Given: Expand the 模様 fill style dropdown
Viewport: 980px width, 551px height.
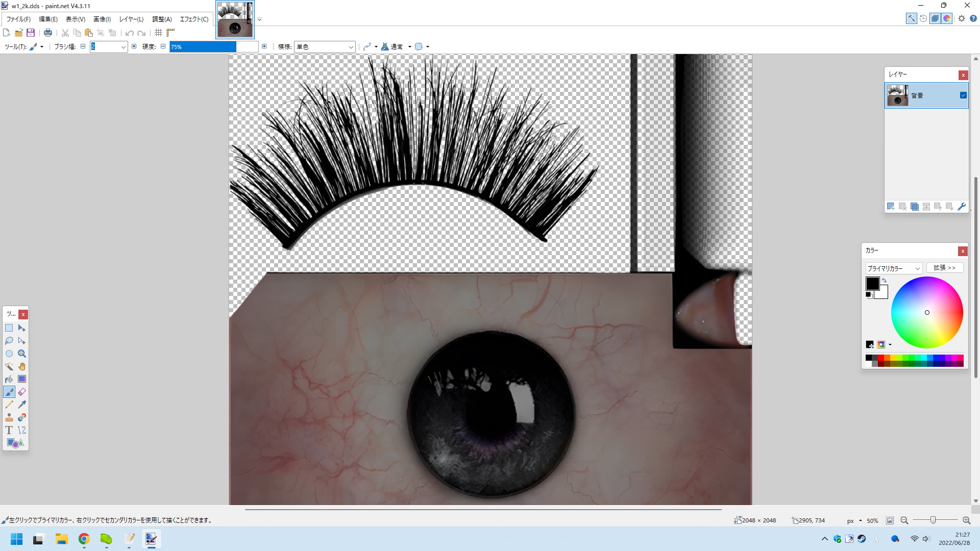Looking at the screenshot, I should point(351,47).
